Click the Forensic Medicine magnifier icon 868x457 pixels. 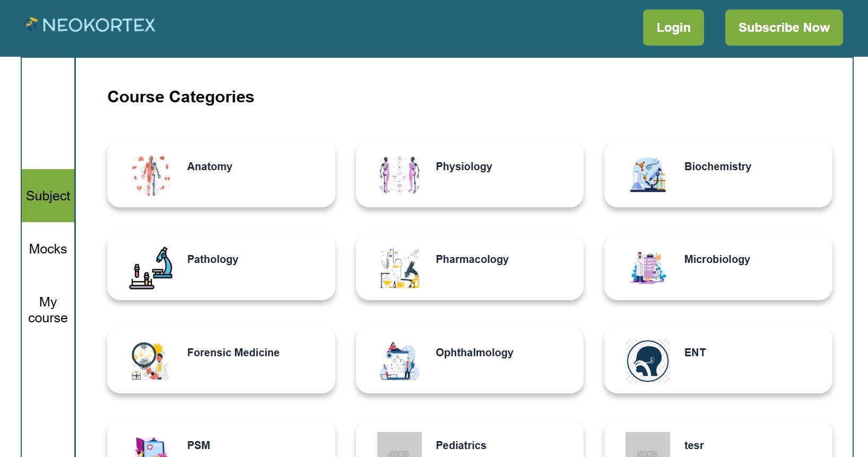pyautogui.click(x=151, y=361)
